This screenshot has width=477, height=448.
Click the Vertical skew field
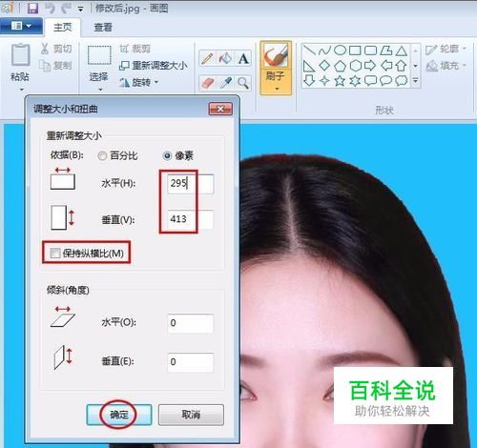click(191, 362)
